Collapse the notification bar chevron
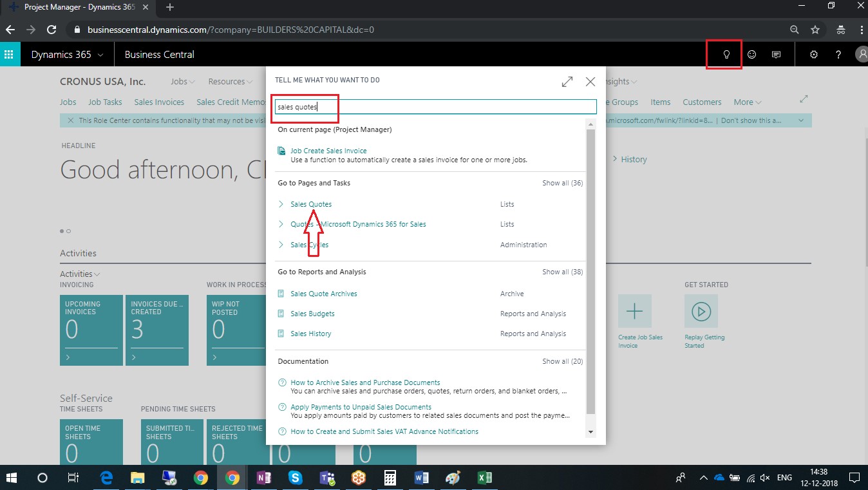This screenshot has width=868, height=490. (801, 120)
